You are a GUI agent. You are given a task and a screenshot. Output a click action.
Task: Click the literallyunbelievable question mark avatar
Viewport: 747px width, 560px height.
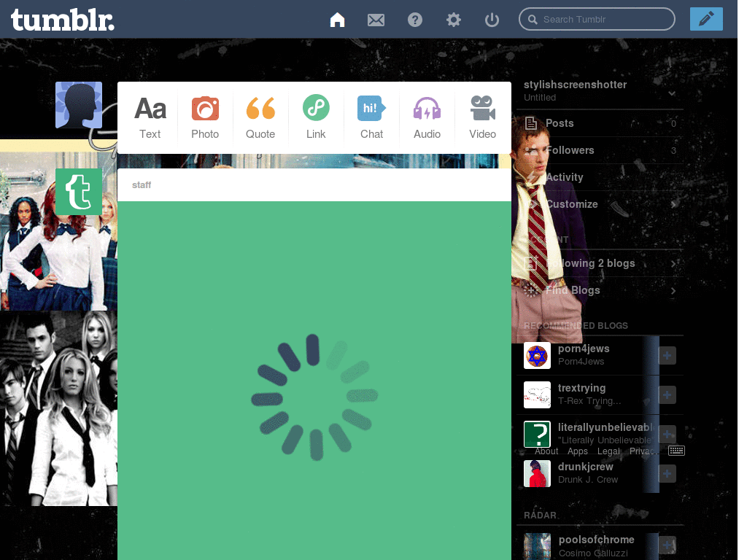point(537,434)
